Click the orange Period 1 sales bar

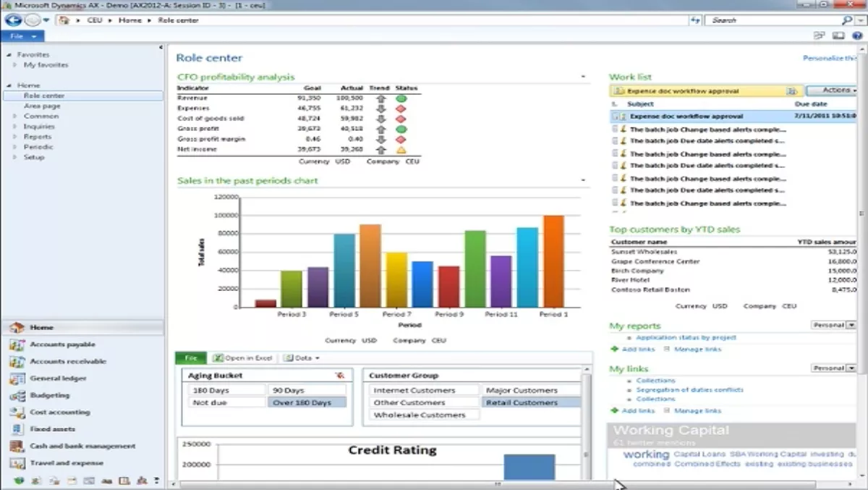[553, 261]
